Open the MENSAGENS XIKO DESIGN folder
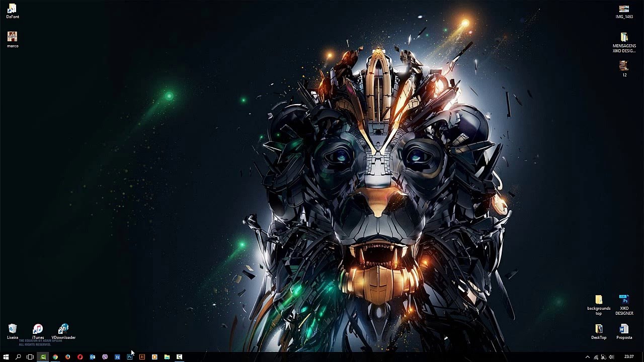This screenshot has height=362, width=644. pyautogui.click(x=624, y=43)
